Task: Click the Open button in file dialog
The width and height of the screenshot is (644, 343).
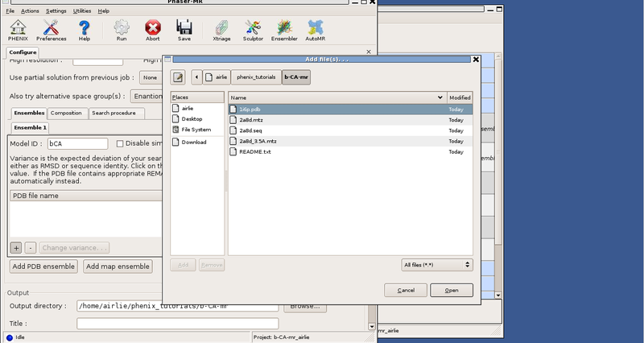Action: point(452,290)
